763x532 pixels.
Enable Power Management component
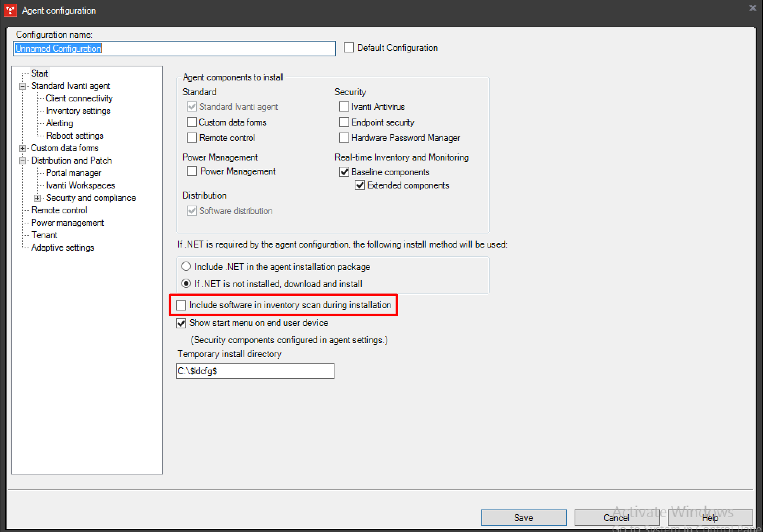coord(192,171)
